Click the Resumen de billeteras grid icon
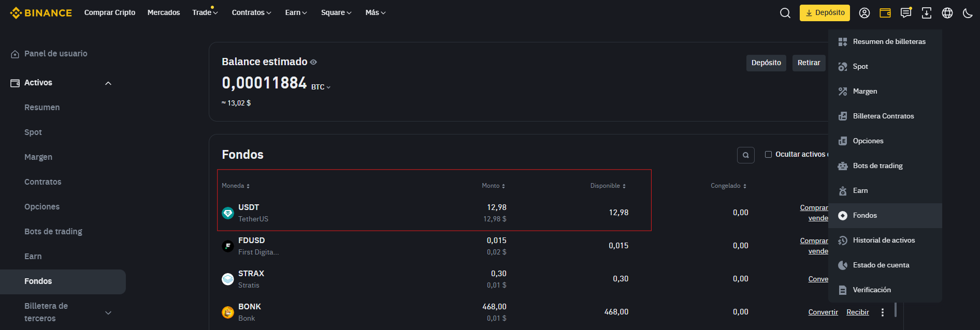 tap(843, 42)
